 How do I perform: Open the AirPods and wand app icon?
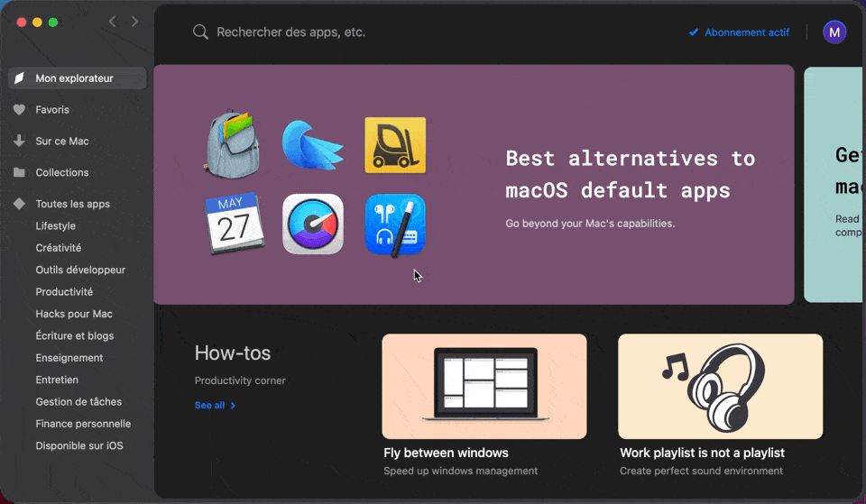tap(395, 225)
